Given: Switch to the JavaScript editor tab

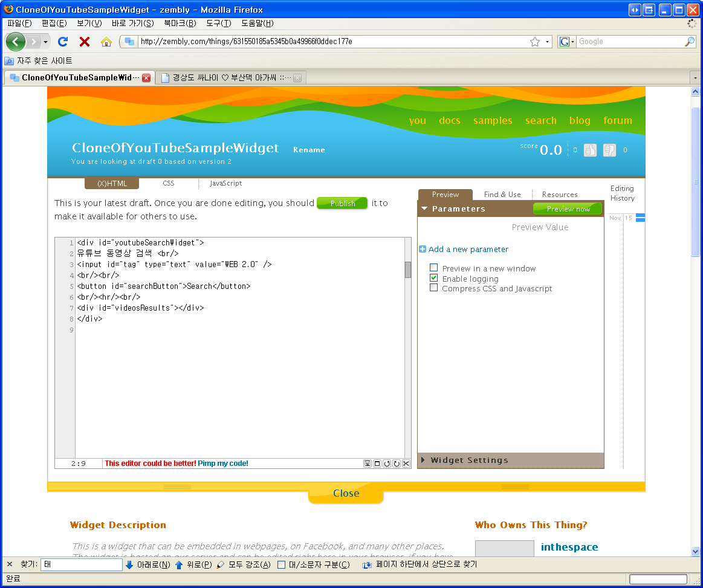Looking at the screenshot, I should pyautogui.click(x=226, y=183).
